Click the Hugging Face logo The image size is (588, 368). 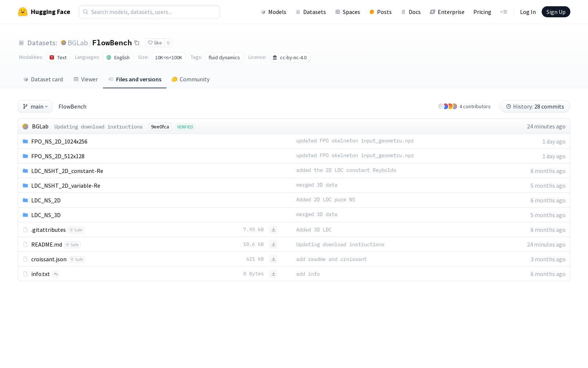44,12
